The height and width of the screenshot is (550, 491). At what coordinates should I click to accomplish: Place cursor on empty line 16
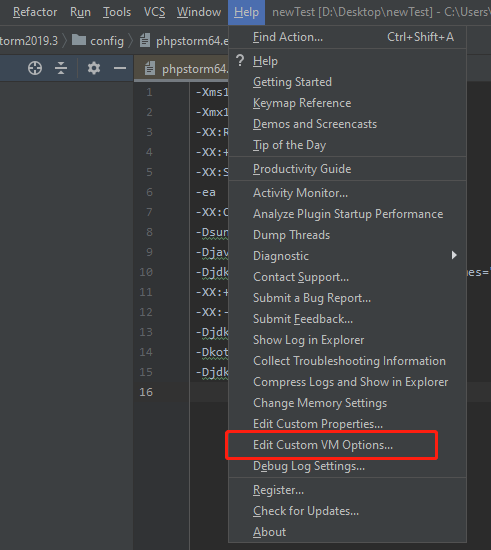pos(209,392)
